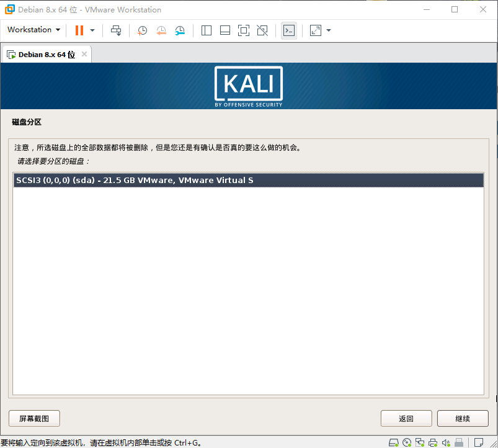Open the Workstation menu

click(33, 30)
